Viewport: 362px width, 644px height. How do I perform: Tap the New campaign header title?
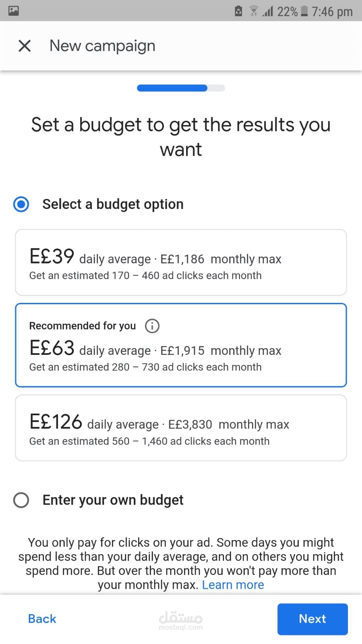click(x=102, y=46)
